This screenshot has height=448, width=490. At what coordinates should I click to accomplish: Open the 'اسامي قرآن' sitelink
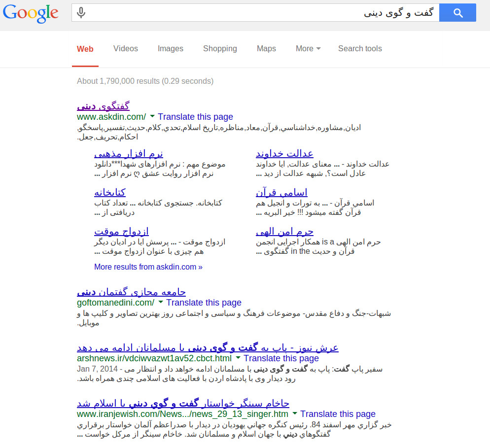point(281,192)
